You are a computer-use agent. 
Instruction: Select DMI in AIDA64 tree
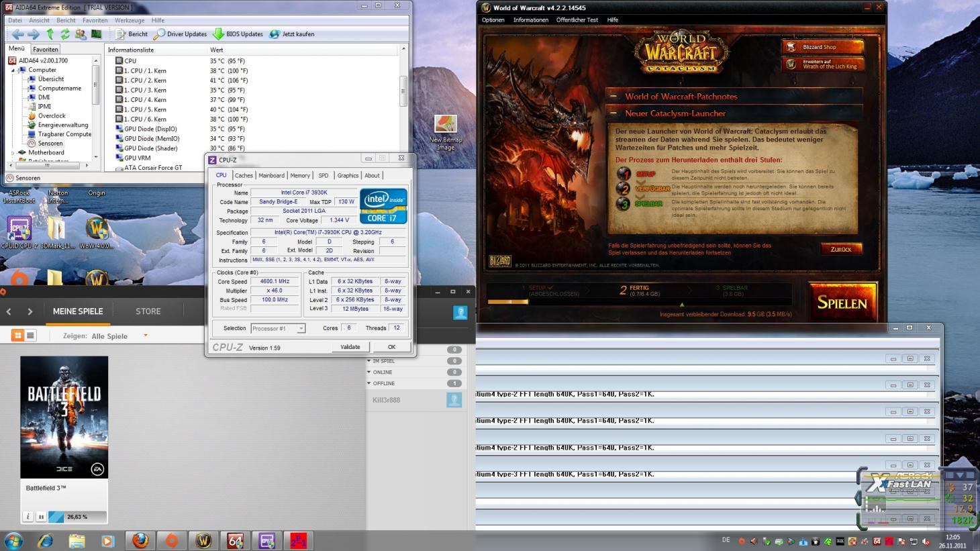pos(44,97)
